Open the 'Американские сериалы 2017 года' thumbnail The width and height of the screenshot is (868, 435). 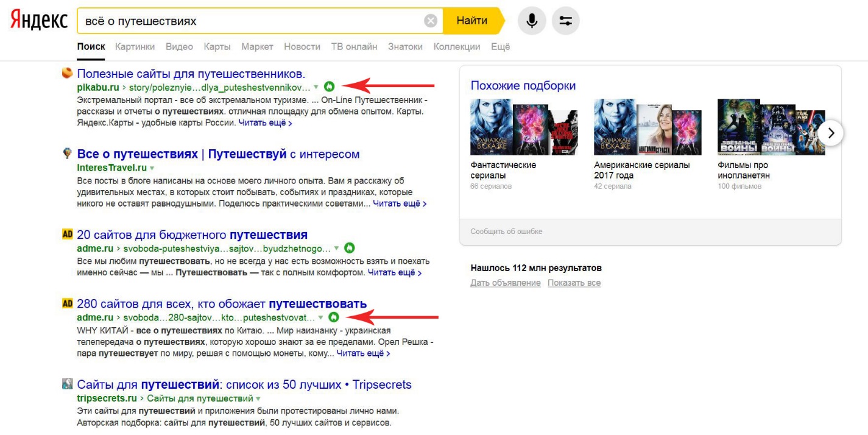[x=647, y=127]
